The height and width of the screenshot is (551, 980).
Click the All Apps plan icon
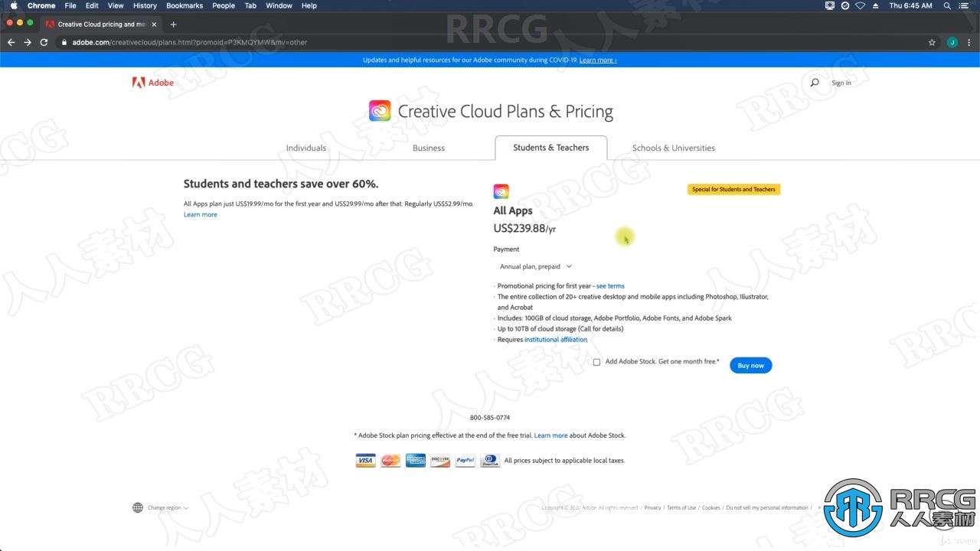click(x=501, y=191)
